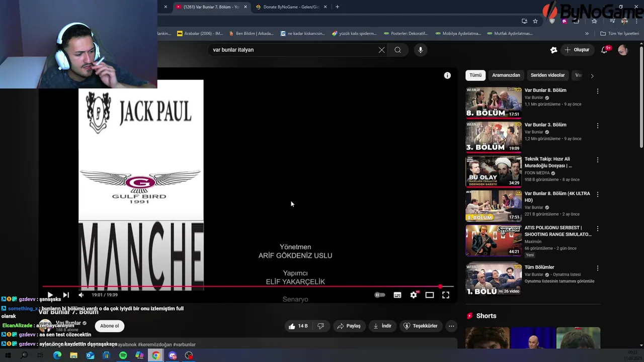Open options menu for Var Bunlar 8. Bölüm
Screen dimensions: 644x362
[598, 91]
